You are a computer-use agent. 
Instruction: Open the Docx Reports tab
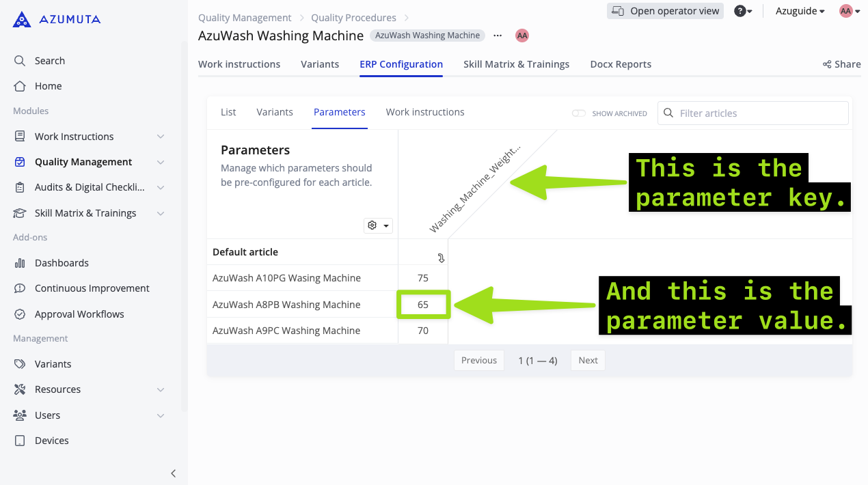620,64
